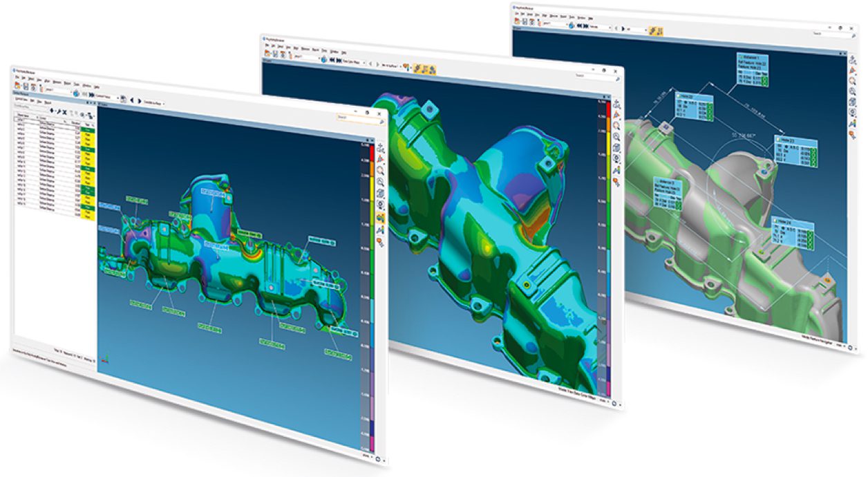The width and height of the screenshot is (868, 477).
Task: Select the print icon in the front window toolbar
Action: pos(33,86)
